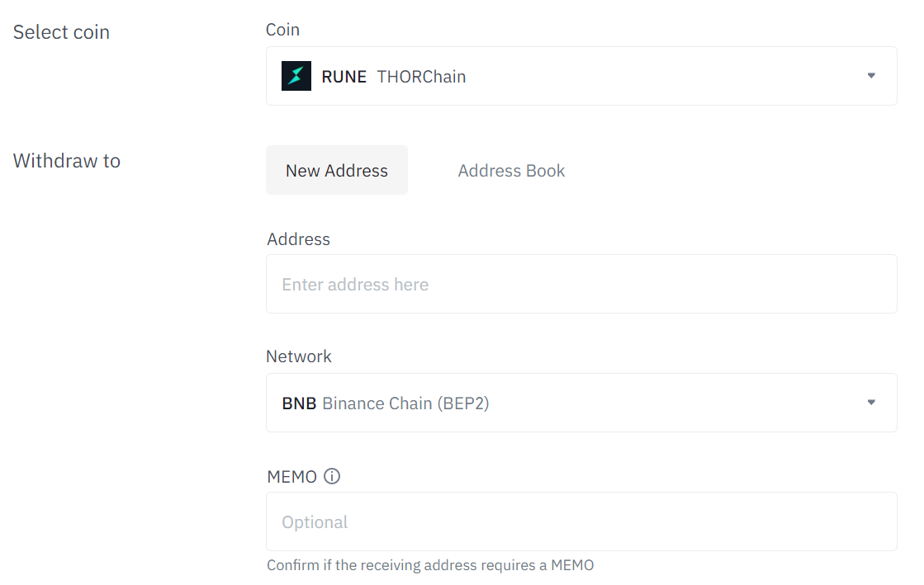Focus the "Enter address here" field
924x585 pixels.
coord(580,285)
